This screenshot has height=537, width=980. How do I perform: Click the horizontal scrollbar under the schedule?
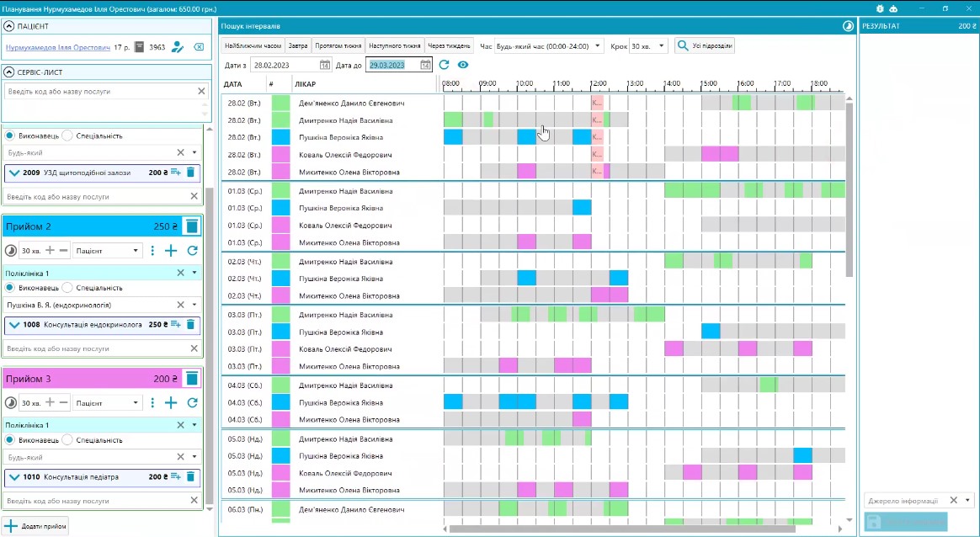tap(621, 529)
